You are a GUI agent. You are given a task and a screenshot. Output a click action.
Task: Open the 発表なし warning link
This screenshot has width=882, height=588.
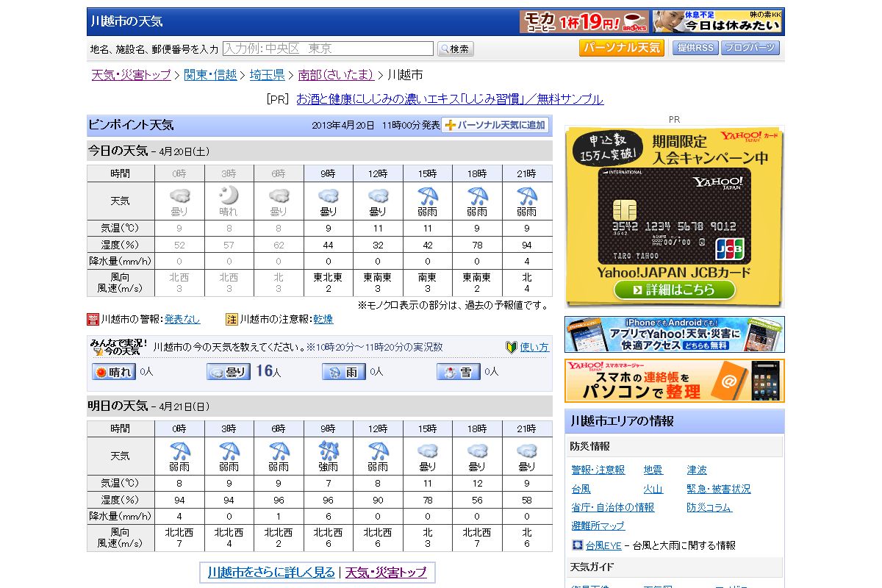tap(182, 319)
